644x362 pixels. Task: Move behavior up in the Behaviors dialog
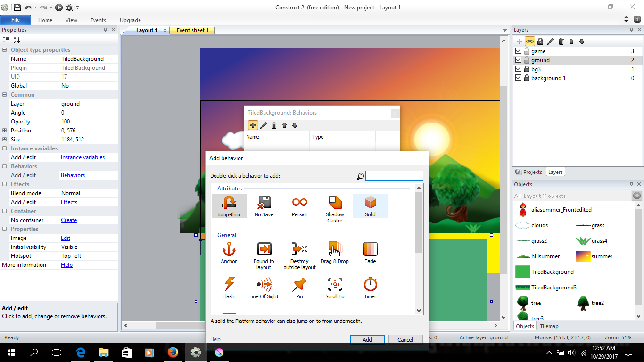284,125
